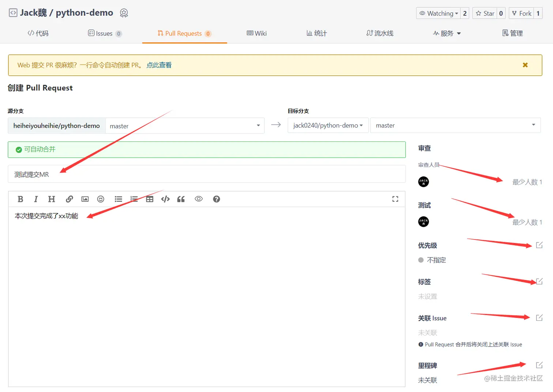Click the repository badge icon beside python-demo

pyautogui.click(x=124, y=13)
